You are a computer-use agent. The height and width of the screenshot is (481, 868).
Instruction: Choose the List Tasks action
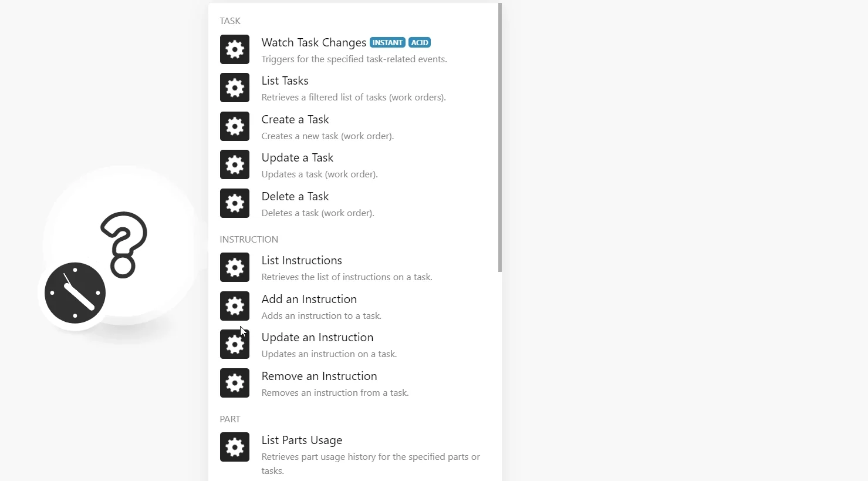click(x=354, y=88)
